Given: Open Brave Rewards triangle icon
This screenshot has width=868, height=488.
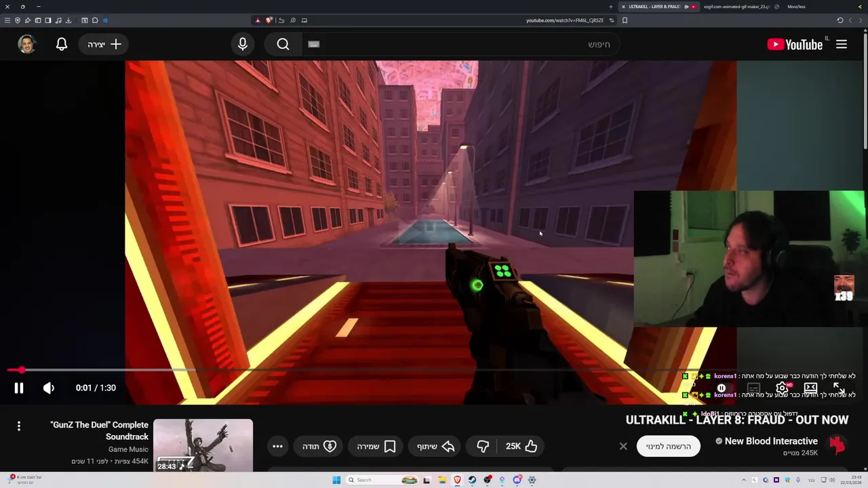Looking at the screenshot, I should [258, 20].
